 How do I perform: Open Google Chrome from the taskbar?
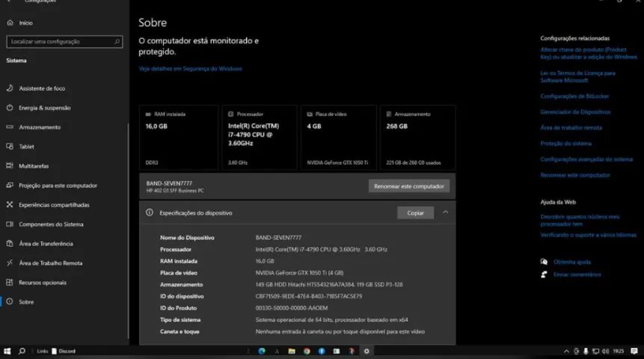click(x=307, y=352)
